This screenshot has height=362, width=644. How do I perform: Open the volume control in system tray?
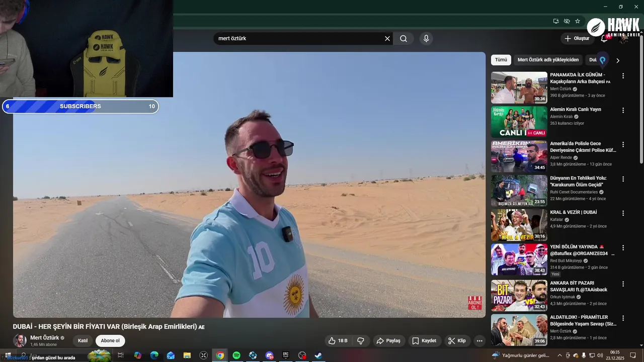(x=600, y=355)
